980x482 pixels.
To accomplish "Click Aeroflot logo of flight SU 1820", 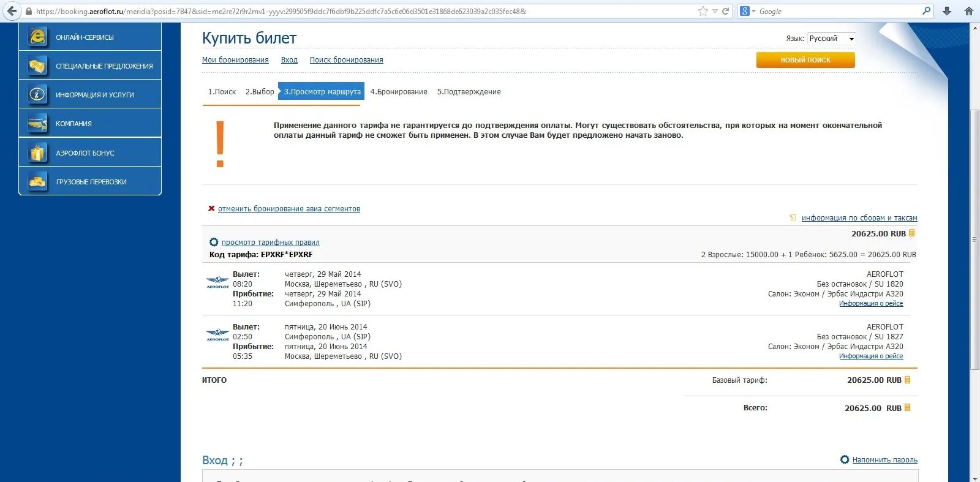I will point(217,282).
